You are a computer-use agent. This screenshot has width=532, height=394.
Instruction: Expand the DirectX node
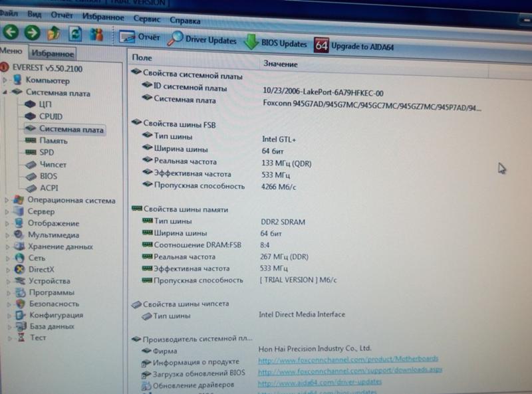pos(9,270)
